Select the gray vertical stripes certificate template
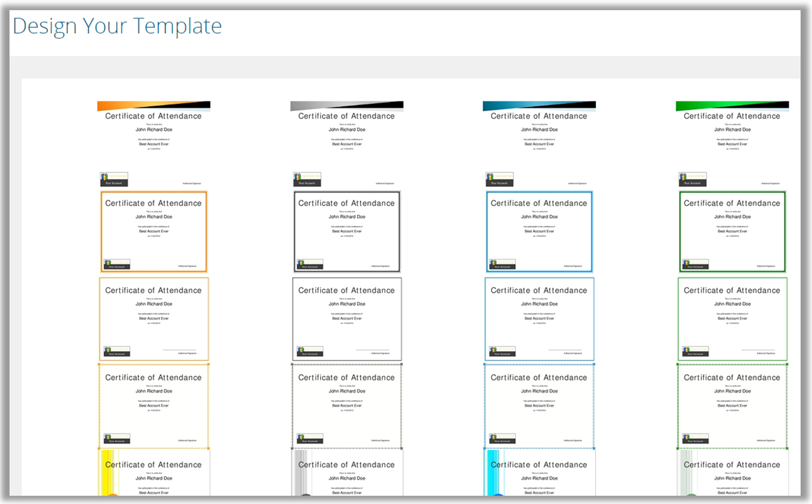812x504 pixels. coord(347,473)
